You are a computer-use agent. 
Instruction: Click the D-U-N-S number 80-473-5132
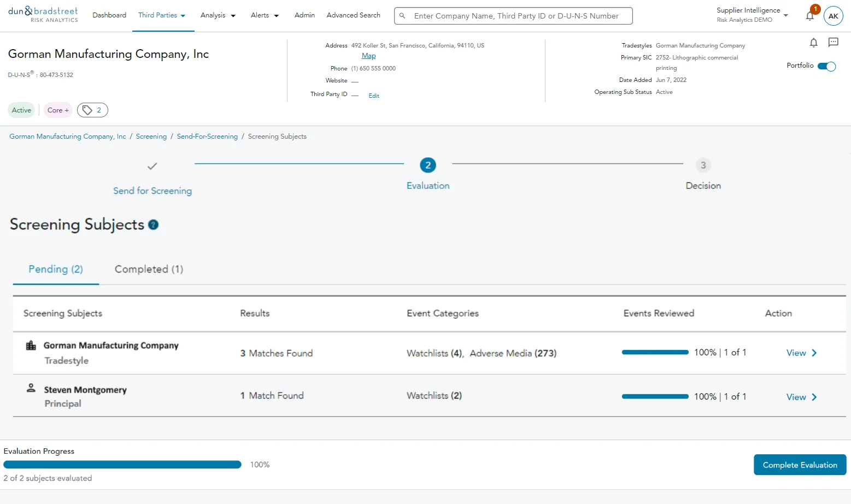56,75
